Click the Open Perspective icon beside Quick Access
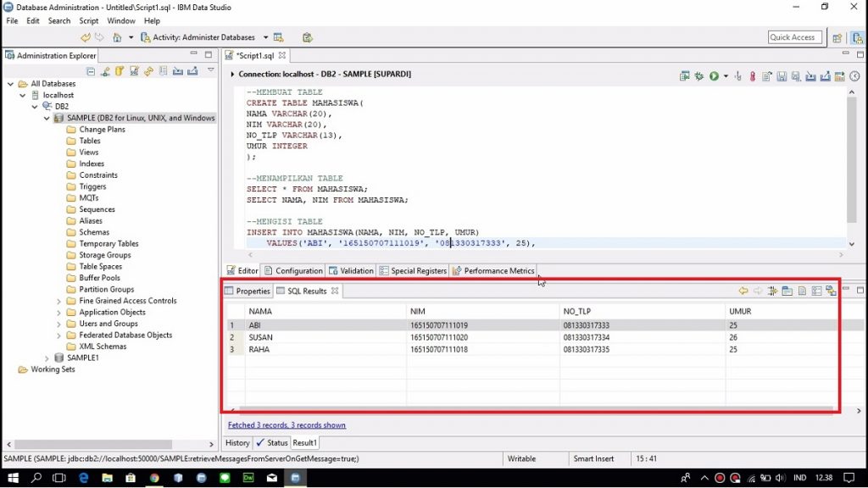Viewport: 868px width, 488px height. (x=837, y=38)
